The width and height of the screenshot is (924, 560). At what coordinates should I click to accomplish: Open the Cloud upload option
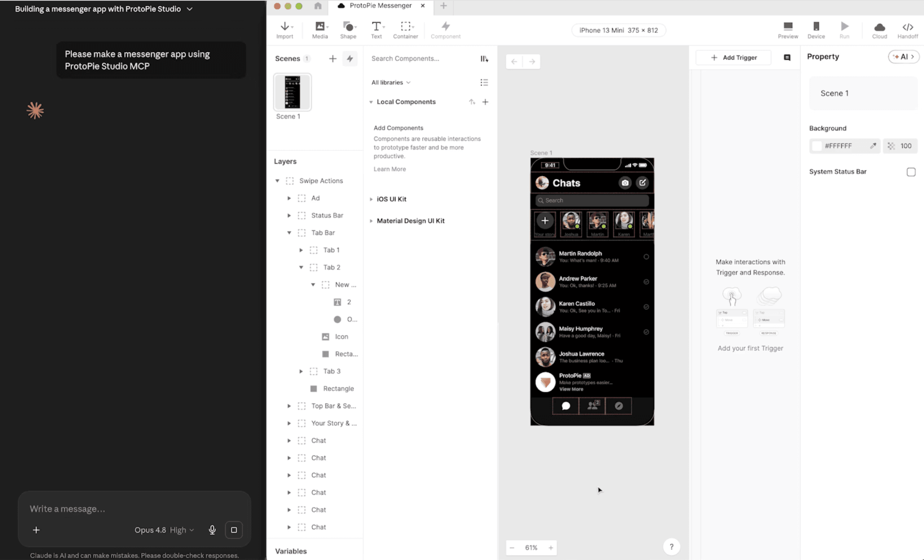coord(879,30)
